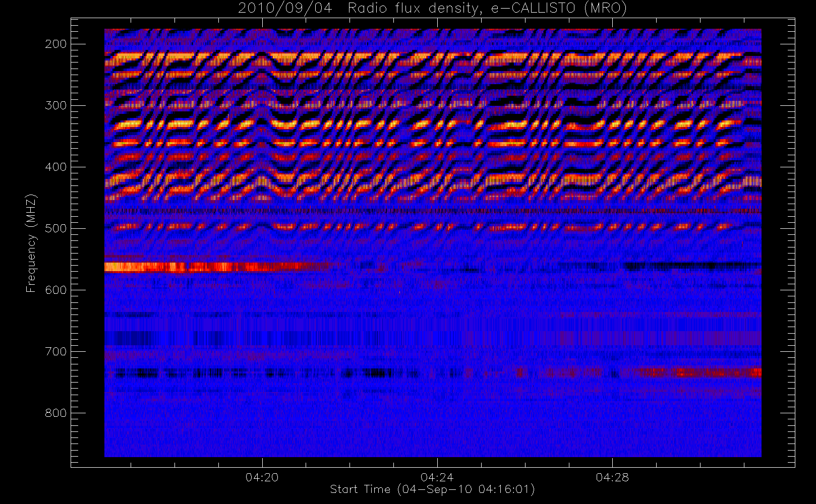Click the 500 frequency tick label

click(56, 228)
